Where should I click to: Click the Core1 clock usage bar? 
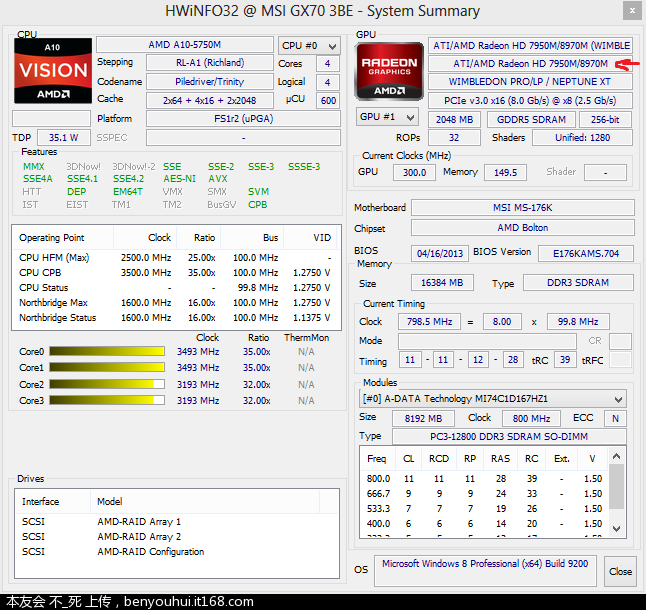[x=107, y=367]
